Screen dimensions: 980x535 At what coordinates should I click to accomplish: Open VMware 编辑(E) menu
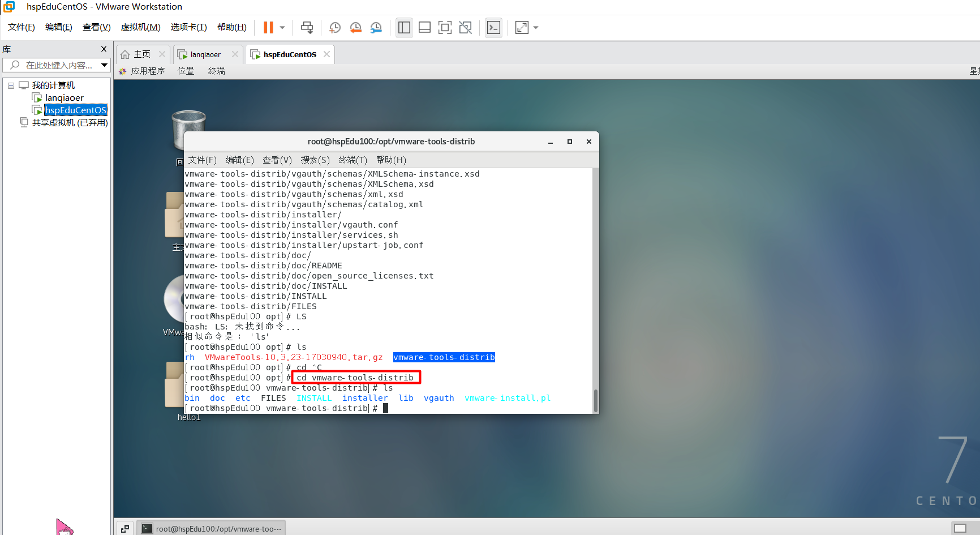tap(59, 27)
